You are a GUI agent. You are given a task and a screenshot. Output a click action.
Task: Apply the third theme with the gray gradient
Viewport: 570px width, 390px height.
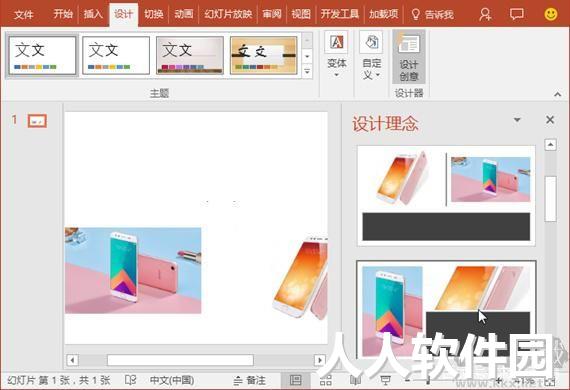190,55
